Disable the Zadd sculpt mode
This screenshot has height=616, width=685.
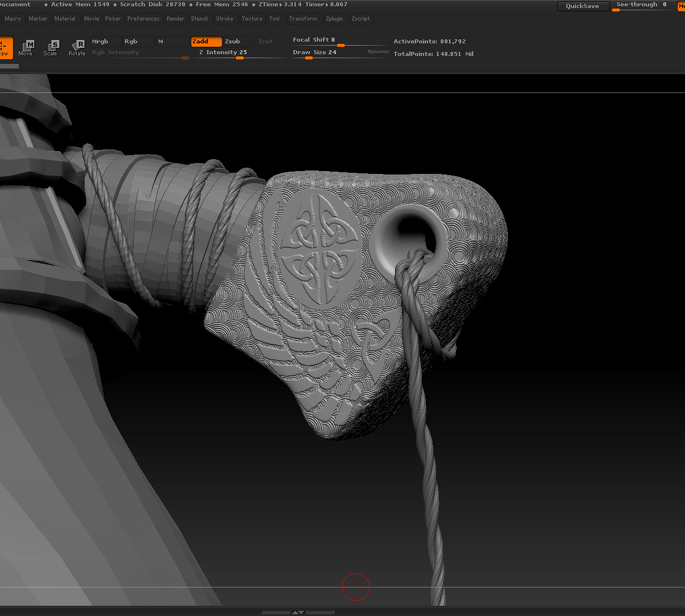click(x=207, y=42)
